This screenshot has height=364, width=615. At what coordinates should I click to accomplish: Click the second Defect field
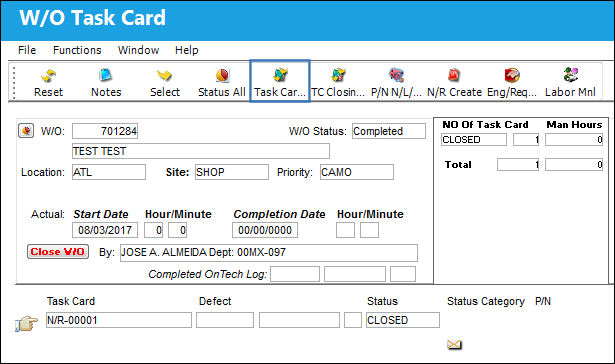point(299,320)
